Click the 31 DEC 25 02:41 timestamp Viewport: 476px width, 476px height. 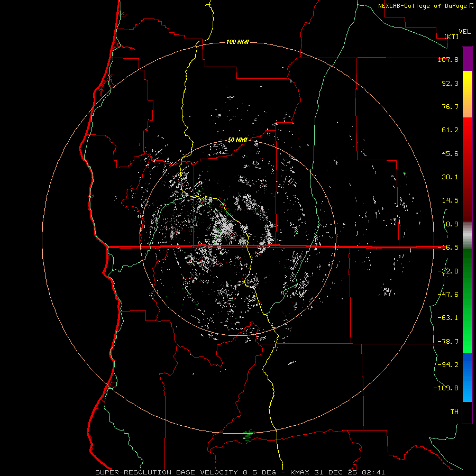(x=349, y=472)
